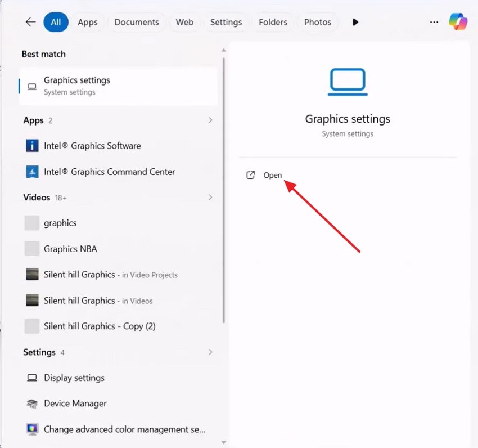Open Silent hill Graphics in Video Projects

(x=118, y=274)
